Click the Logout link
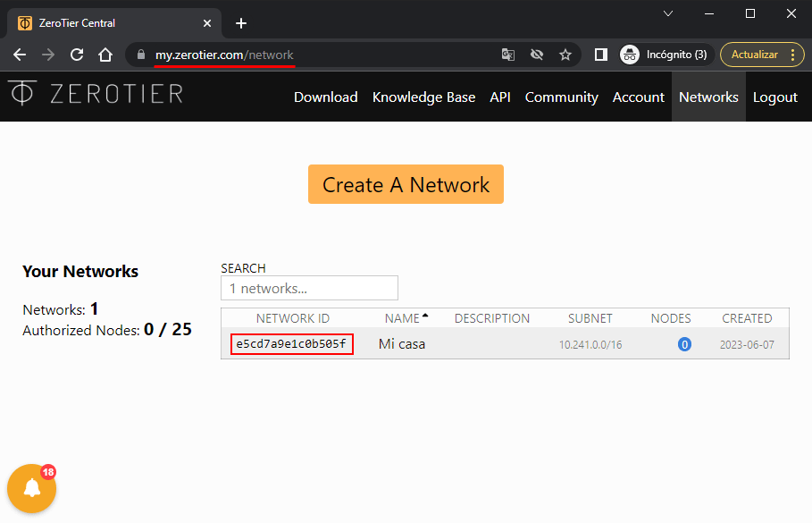The height and width of the screenshot is (523, 812). point(774,97)
